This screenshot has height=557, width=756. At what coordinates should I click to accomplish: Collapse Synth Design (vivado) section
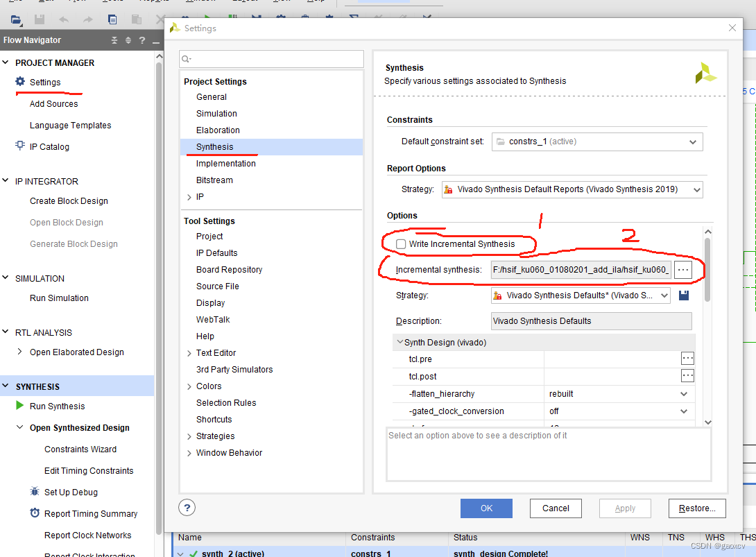tap(400, 342)
